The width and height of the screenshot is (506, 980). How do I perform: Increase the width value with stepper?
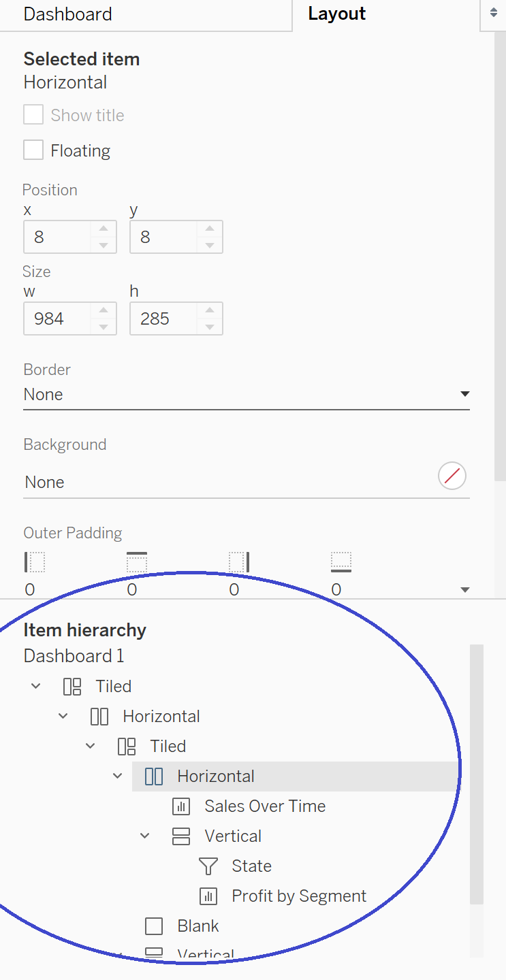tap(104, 311)
